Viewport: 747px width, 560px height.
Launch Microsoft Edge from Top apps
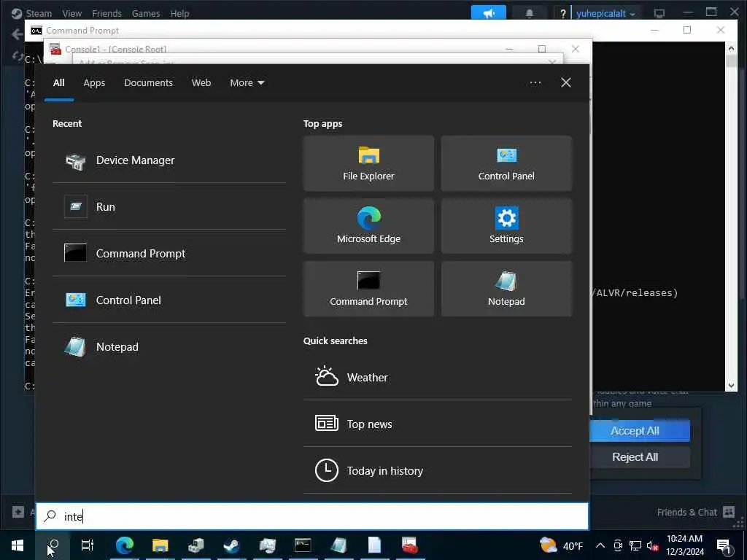[x=368, y=226]
